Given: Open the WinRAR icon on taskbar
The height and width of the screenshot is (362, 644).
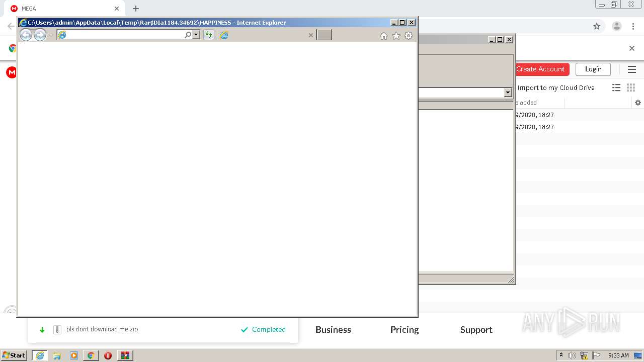Looking at the screenshot, I should tap(125, 355).
